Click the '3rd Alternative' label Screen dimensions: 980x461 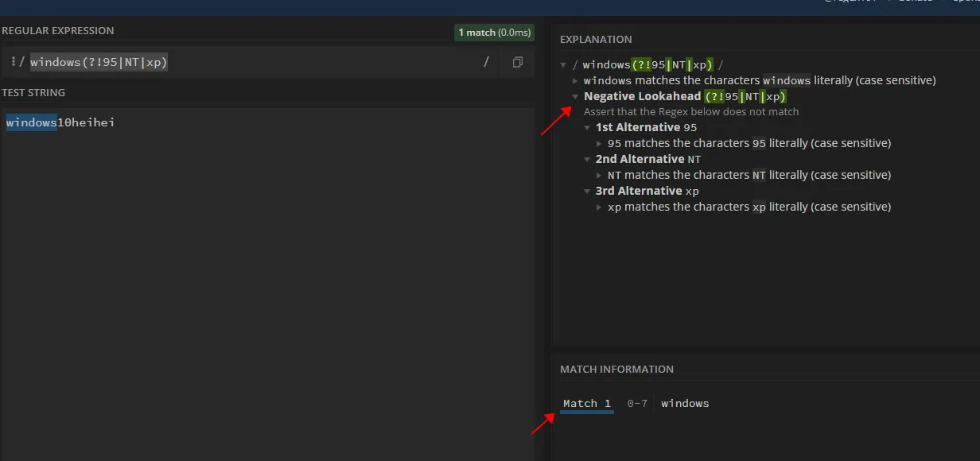pyautogui.click(x=639, y=191)
